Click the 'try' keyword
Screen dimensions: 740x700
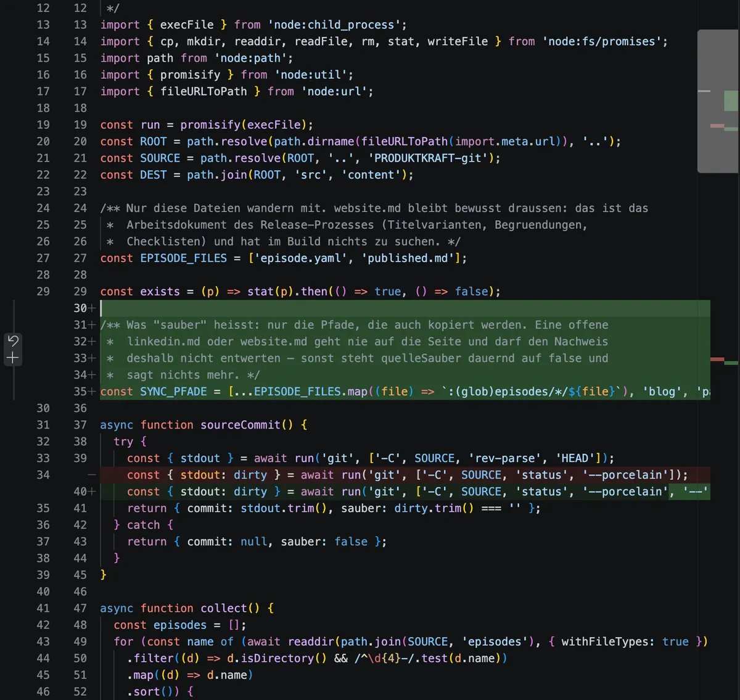coord(123,441)
